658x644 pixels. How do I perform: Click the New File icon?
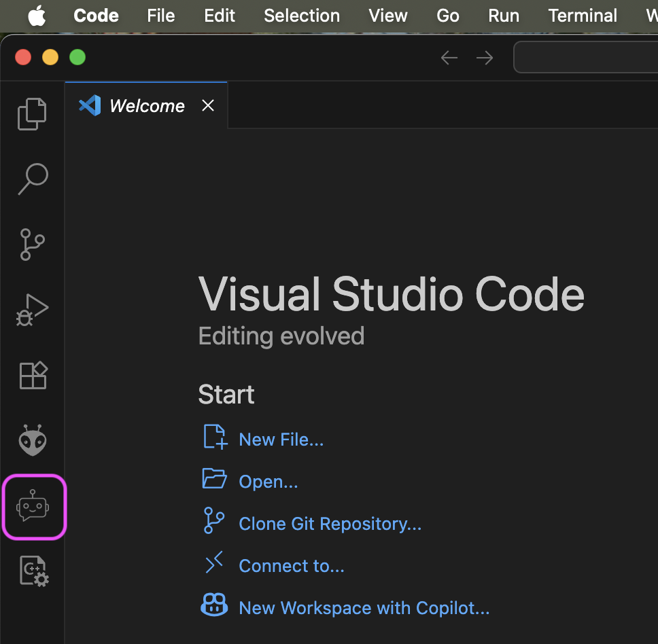pos(215,437)
